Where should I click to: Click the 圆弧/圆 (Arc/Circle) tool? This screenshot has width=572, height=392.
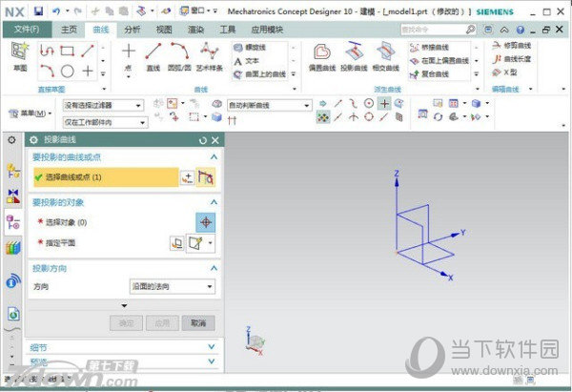tap(179, 55)
